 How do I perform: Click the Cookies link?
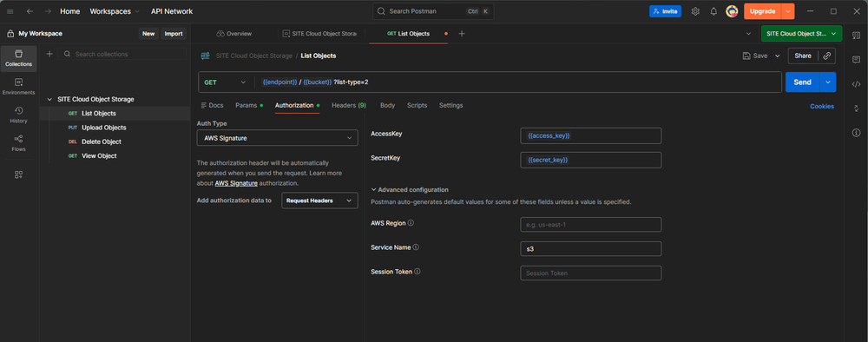[822, 106]
